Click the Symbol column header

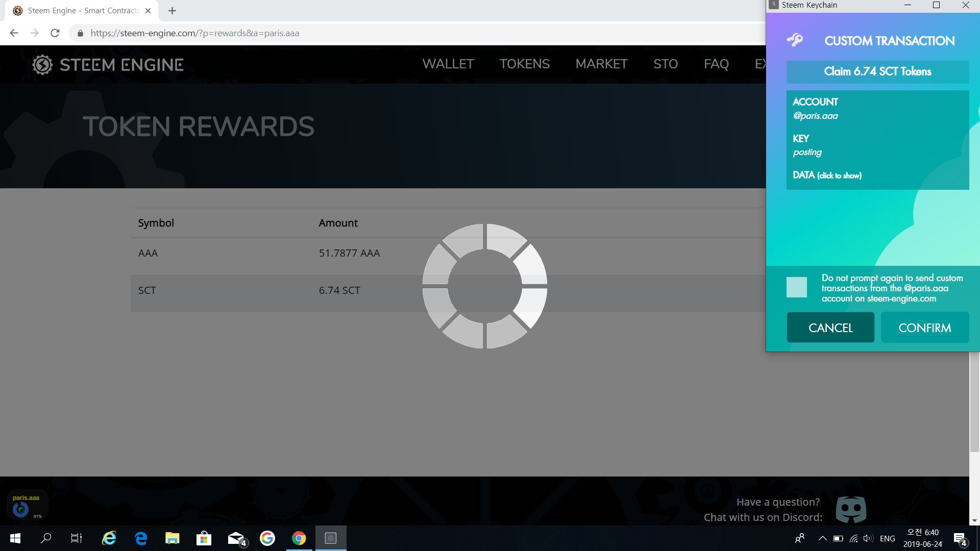click(156, 223)
